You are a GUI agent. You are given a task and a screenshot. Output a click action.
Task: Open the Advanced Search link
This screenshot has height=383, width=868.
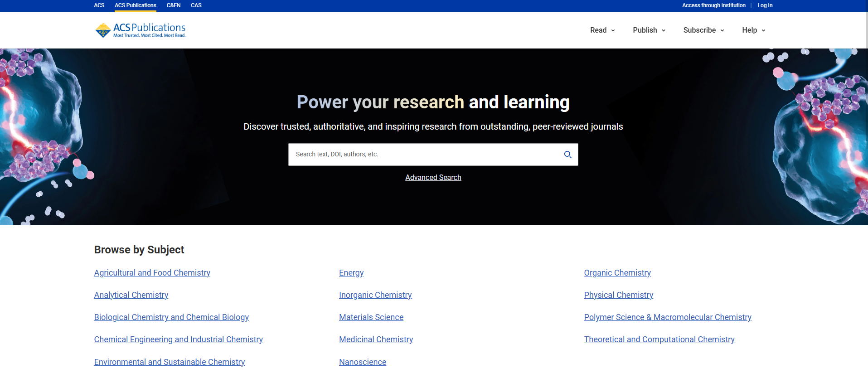[433, 178]
